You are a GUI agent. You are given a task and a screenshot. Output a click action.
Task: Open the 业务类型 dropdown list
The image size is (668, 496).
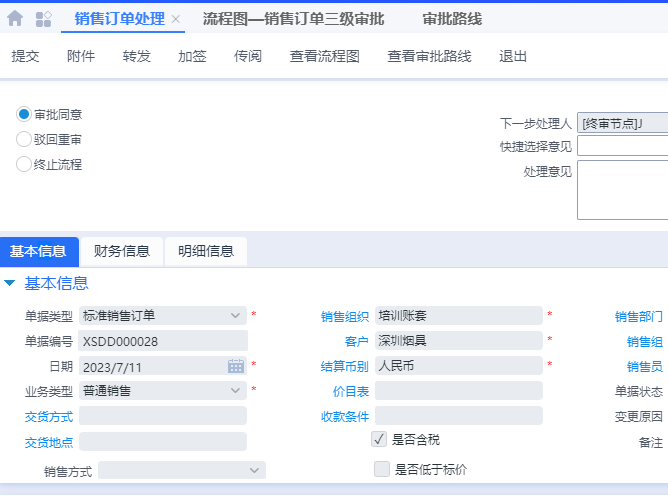(x=236, y=390)
